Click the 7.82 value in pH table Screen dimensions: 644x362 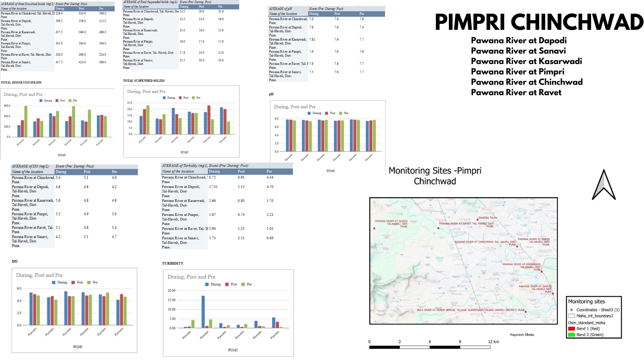(312, 39)
